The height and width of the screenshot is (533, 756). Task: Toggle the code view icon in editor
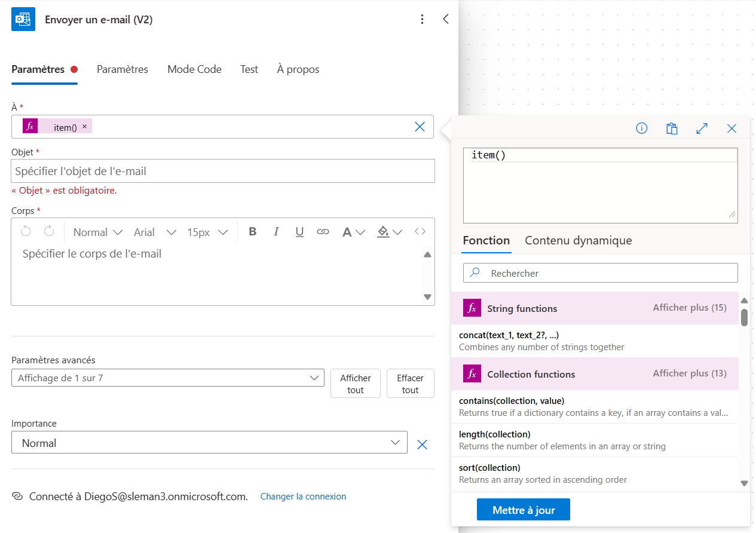420,232
